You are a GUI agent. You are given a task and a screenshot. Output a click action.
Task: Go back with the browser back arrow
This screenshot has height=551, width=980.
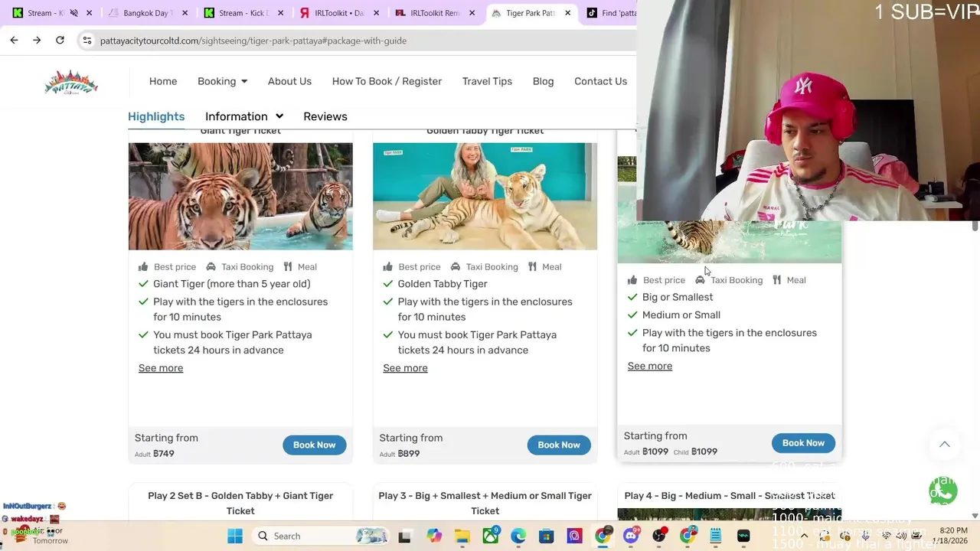point(14,41)
